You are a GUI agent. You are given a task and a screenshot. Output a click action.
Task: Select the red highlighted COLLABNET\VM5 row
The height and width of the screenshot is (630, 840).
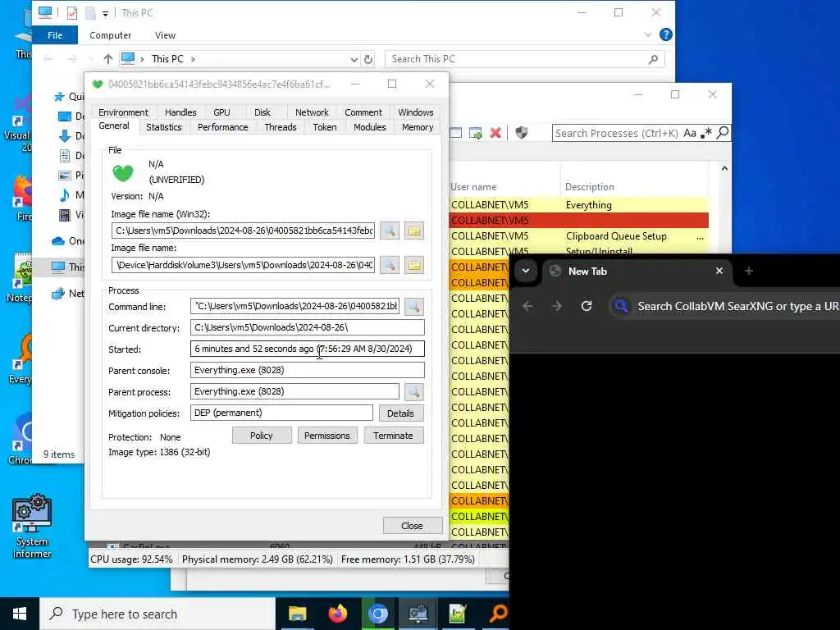click(x=578, y=220)
